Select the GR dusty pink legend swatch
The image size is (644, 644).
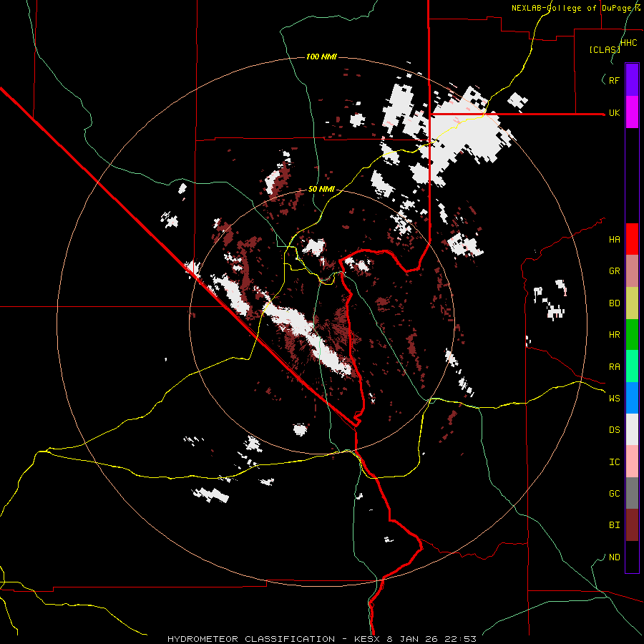(x=632, y=271)
